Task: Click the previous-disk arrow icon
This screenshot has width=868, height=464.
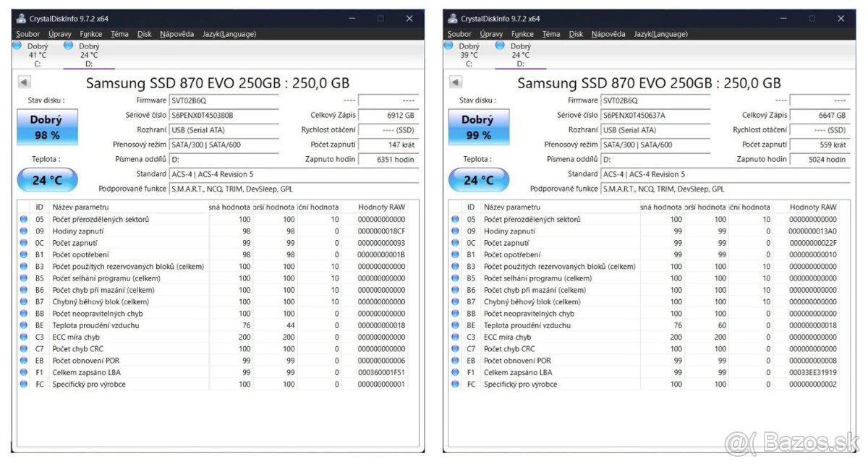Action: pyautogui.click(x=24, y=81)
